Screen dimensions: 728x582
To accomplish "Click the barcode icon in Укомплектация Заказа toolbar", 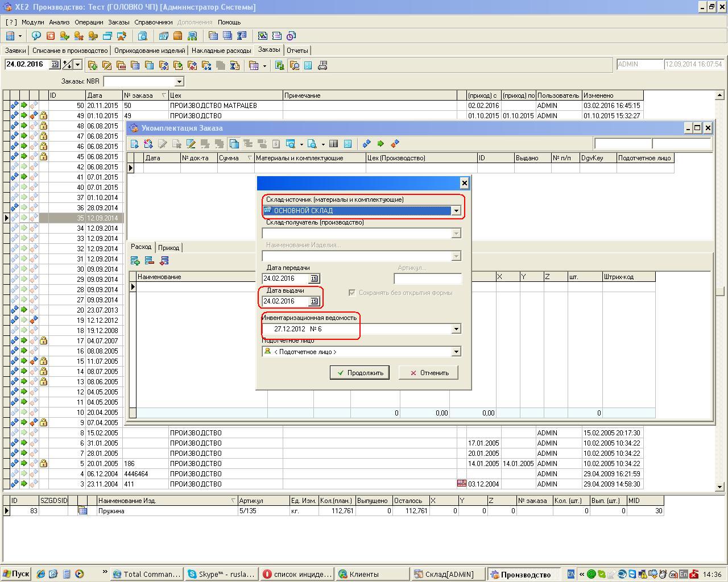I will [x=334, y=144].
